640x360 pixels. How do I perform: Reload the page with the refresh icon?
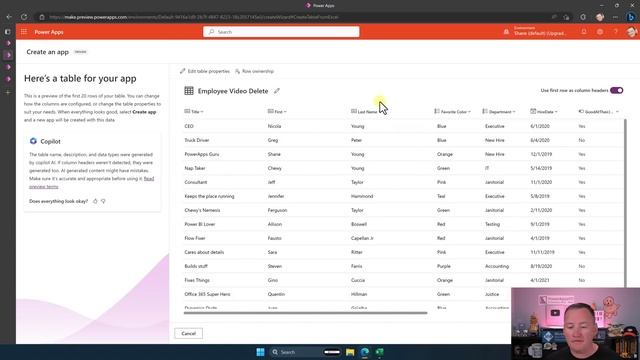click(24, 17)
